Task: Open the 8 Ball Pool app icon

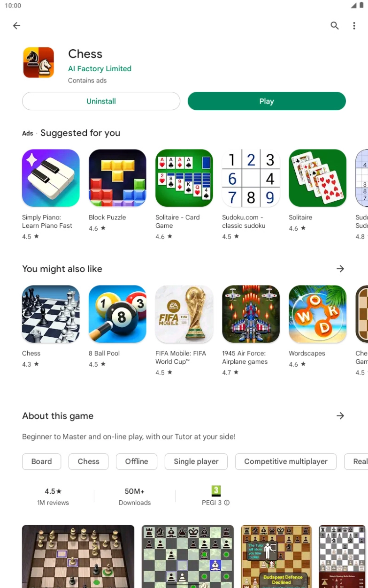Action: click(x=117, y=314)
